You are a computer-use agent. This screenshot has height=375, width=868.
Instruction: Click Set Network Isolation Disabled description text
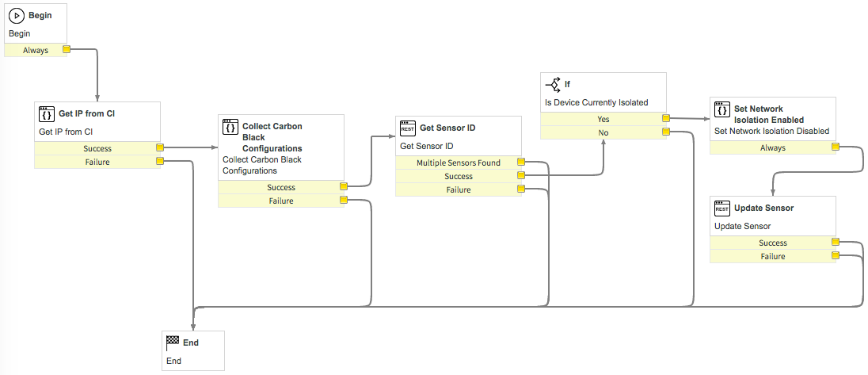[771, 132]
